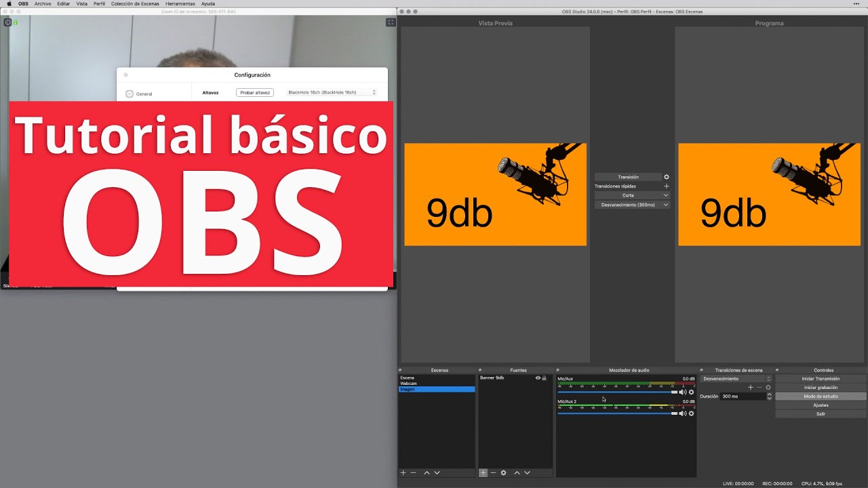Open the Herramientas menu
This screenshot has height=488, width=868.
click(180, 3)
